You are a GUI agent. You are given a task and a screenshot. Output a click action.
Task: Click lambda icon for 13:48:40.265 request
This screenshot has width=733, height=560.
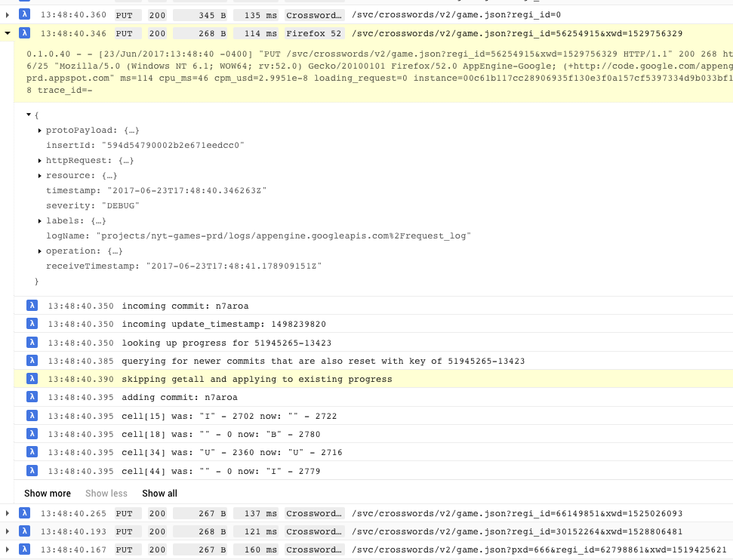25,513
